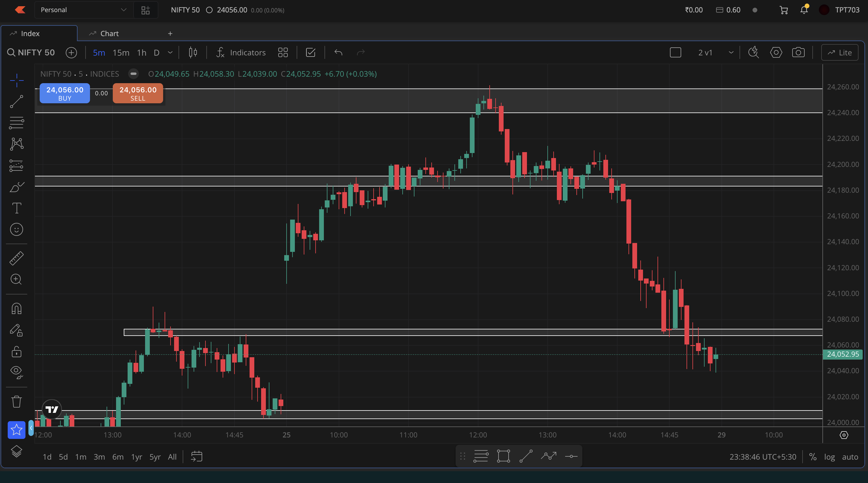The image size is (868, 483).
Task: Activate the zoom in tool
Action: (x=17, y=279)
